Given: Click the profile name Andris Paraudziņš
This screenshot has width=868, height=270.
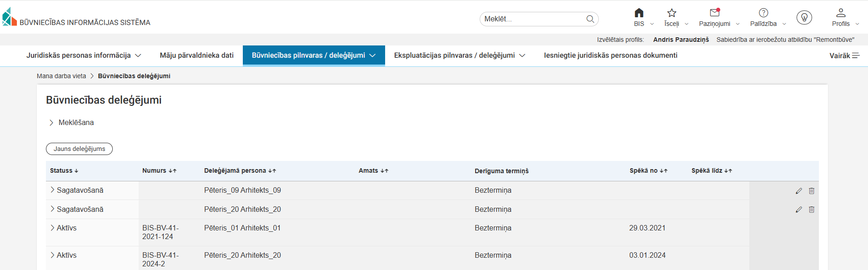Looking at the screenshot, I should click(x=681, y=40).
